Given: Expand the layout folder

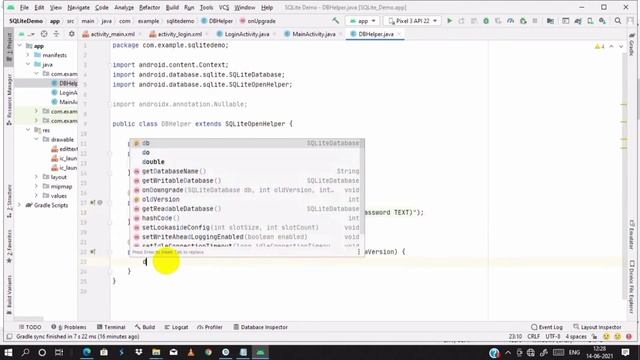Looking at the screenshot, I should pos(36,177).
